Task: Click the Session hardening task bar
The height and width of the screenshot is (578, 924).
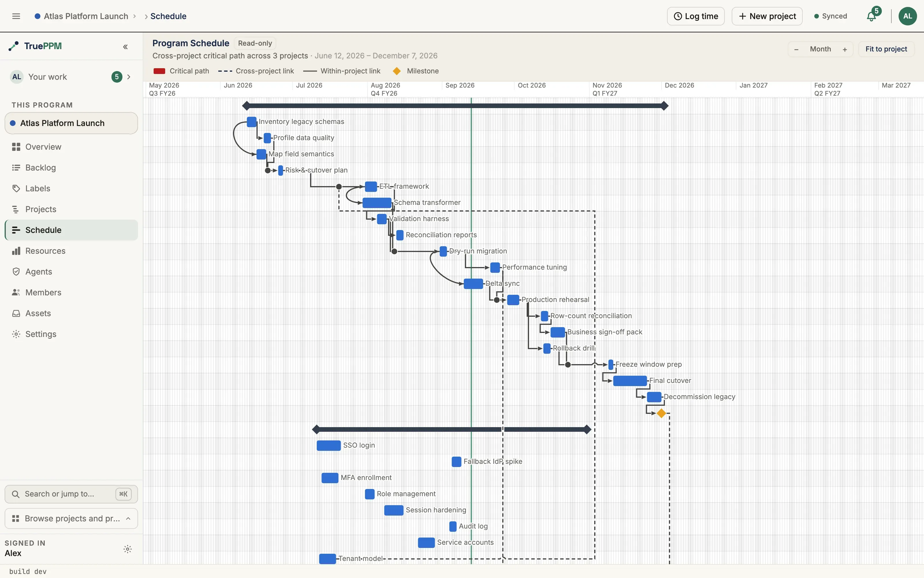Action: [394, 510]
